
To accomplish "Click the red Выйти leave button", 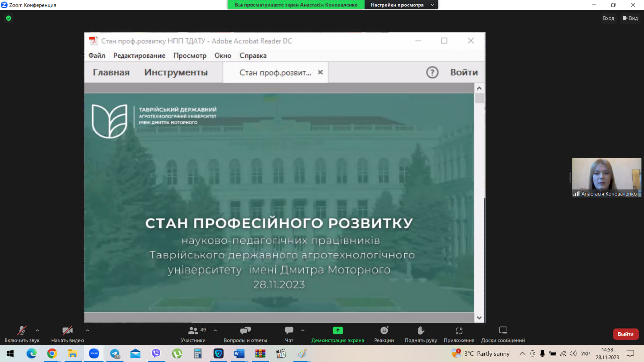I will pyautogui.click(x=625, y=334).
